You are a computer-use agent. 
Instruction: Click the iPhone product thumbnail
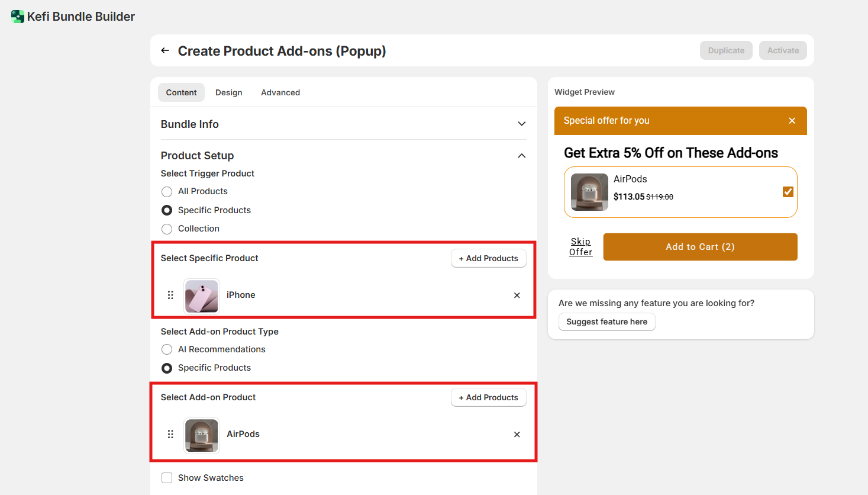point(202,295)
